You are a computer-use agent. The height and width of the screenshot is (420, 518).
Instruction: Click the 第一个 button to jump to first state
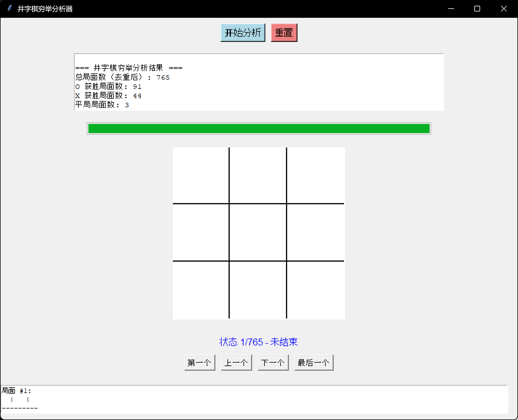(x=200, y=362)
